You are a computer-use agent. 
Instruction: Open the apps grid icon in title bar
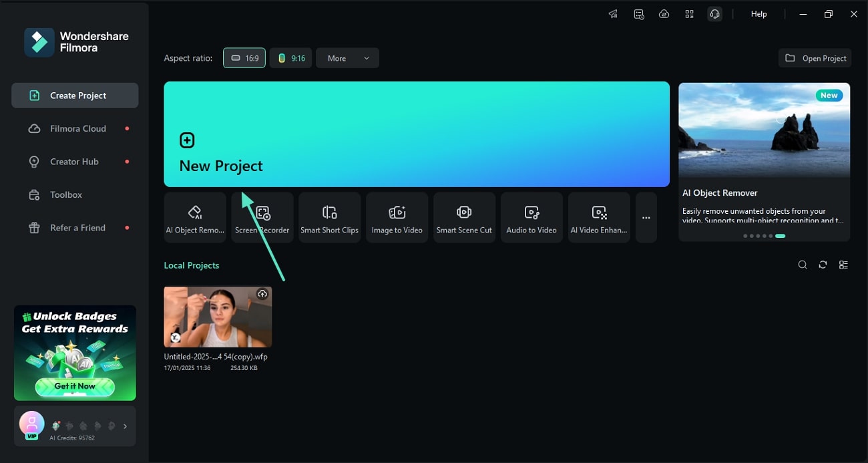pyautogui.click(x=689, y=14)
